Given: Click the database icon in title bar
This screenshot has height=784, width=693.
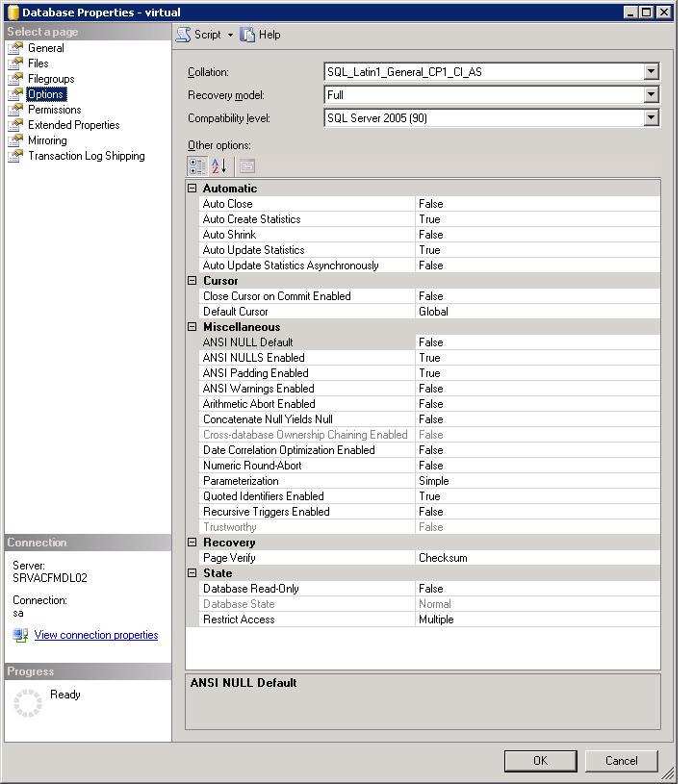Looking at the screenshot, I should [x=13, y=12].
